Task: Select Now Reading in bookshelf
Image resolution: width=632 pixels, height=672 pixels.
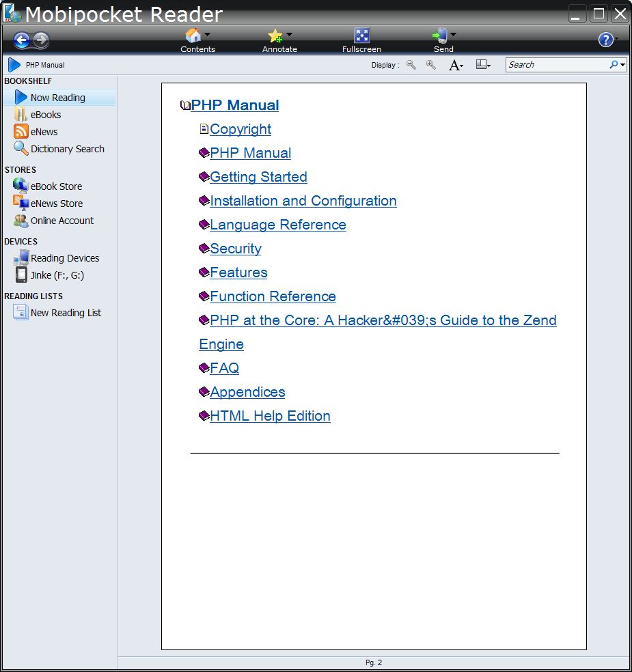Action: [59, 97]
